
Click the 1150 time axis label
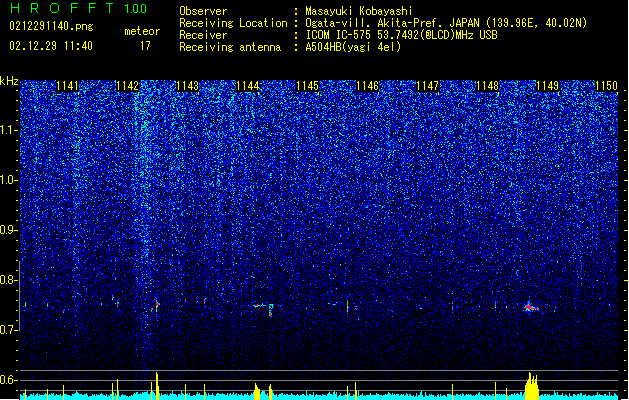607,86
